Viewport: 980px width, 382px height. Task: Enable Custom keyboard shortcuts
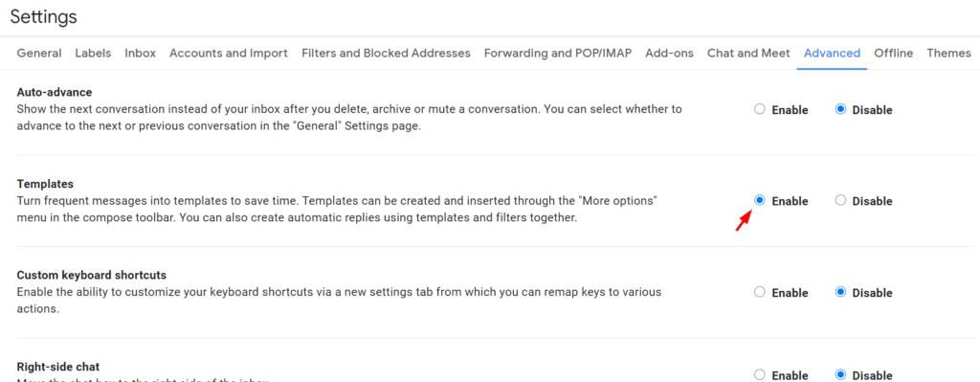(760, 292)
